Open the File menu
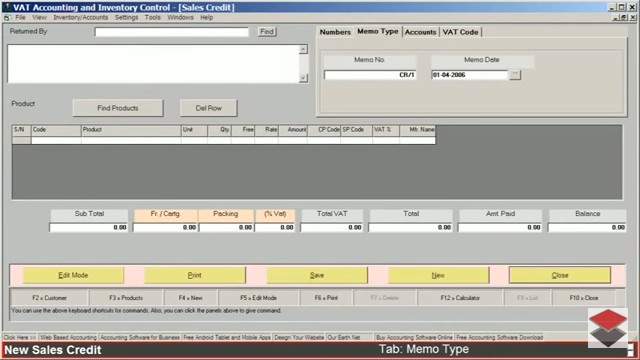The image size is (640, 360). point(20,18)
